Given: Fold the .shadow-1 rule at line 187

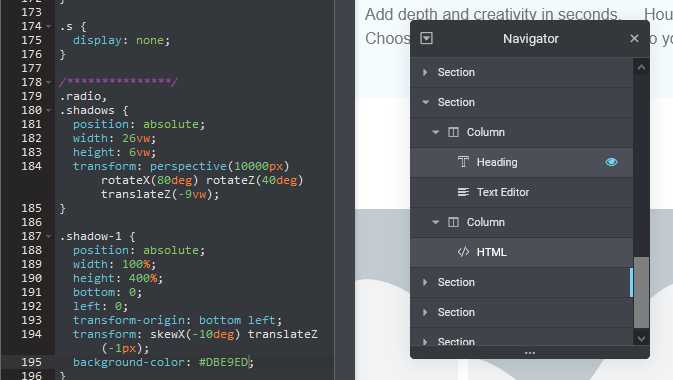Looking at the screenshot, I should (x=49, y=236).
